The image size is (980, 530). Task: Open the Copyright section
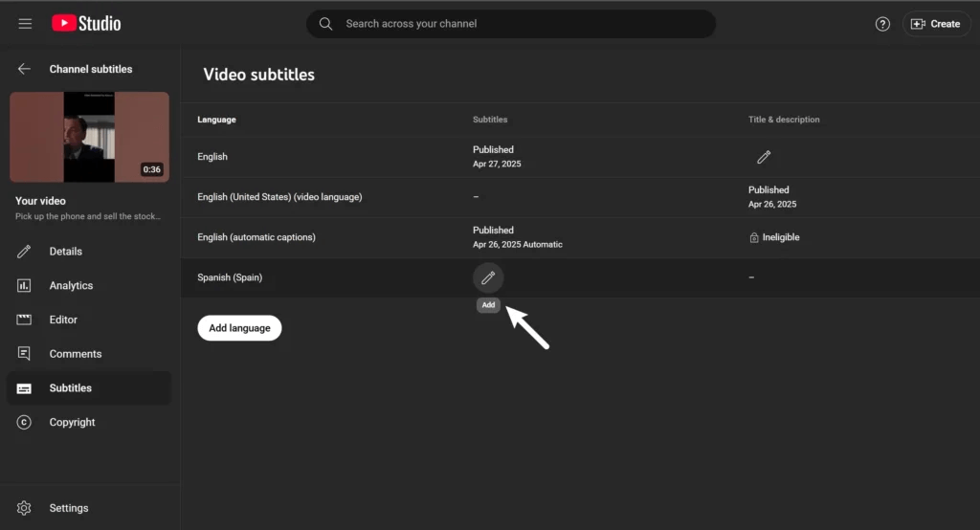pyautogui.click(x=72, y=422)
